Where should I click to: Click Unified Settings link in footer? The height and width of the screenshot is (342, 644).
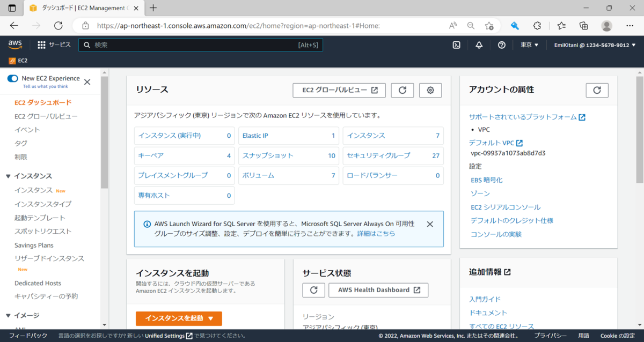pos(169,336)
